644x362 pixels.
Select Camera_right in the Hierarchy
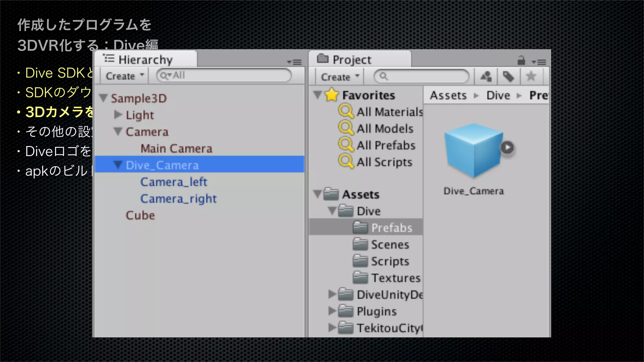[179, 199]
